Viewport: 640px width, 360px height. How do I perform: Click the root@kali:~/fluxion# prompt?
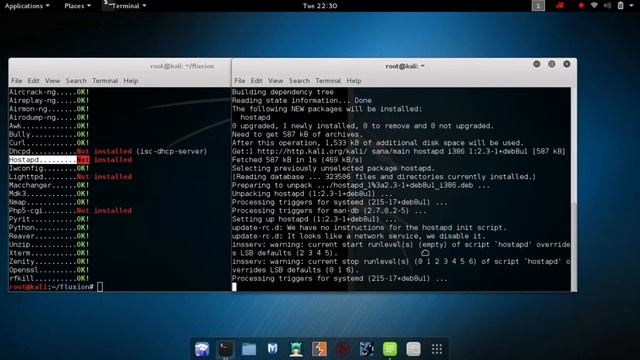pos(51,287)
